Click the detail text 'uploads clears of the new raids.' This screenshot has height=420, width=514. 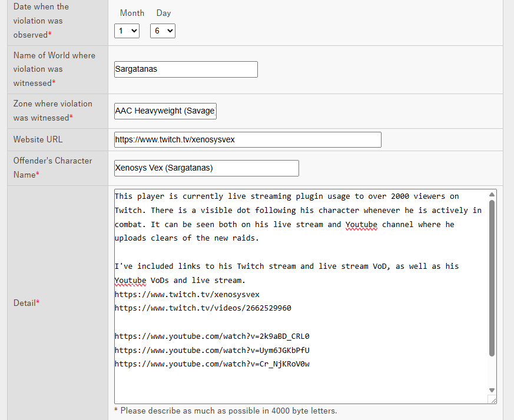coord(187,238)
